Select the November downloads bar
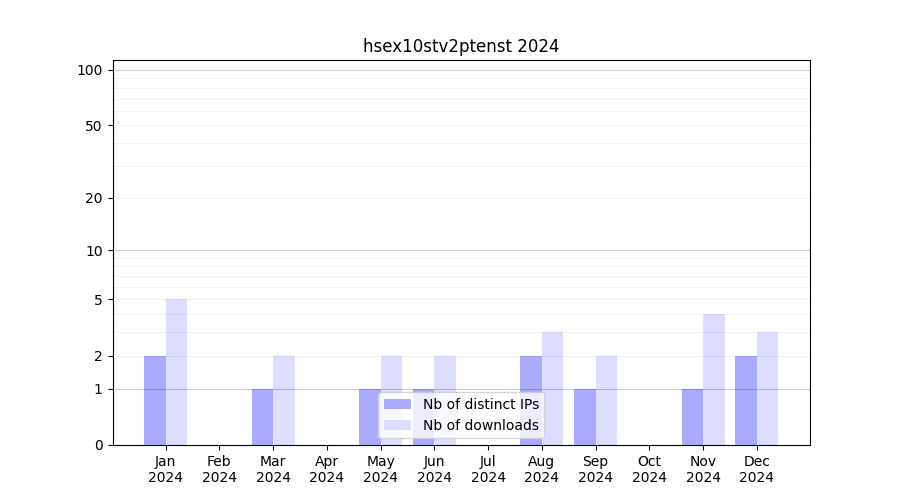This screenshot has height=500, width=900. pyautogui.click(x=714, y=379)
